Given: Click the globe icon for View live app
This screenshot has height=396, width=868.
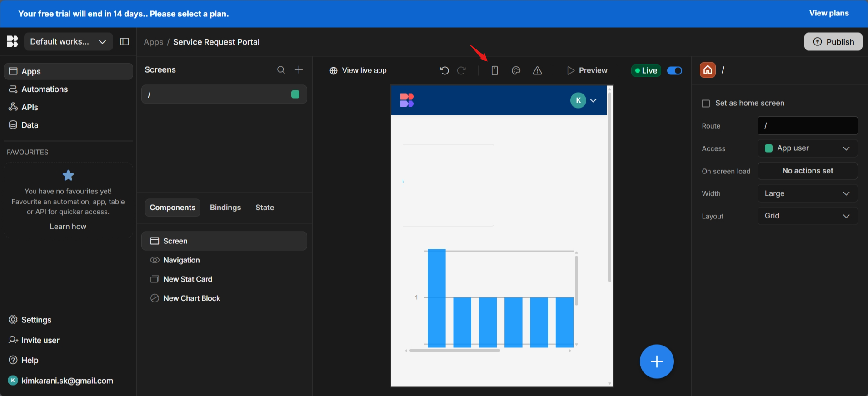Looking at the screenshot, I should 334,70.
